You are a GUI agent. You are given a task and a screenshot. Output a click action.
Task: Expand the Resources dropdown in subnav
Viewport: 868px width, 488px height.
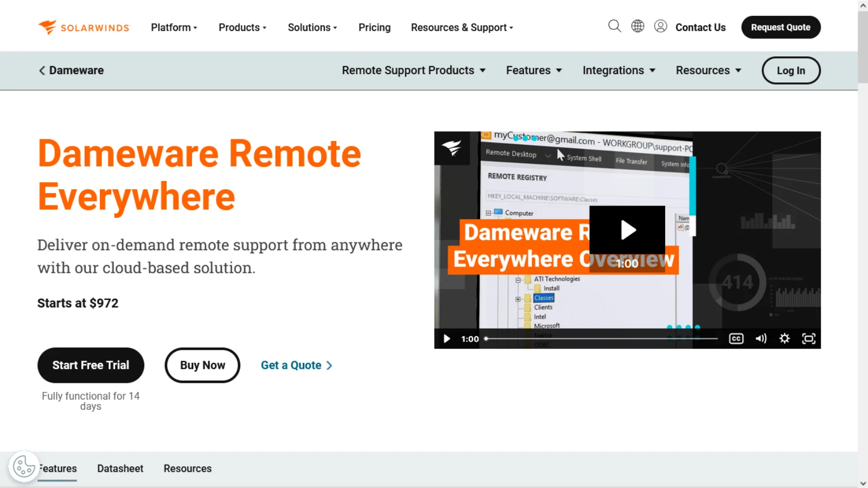(709, 70)
